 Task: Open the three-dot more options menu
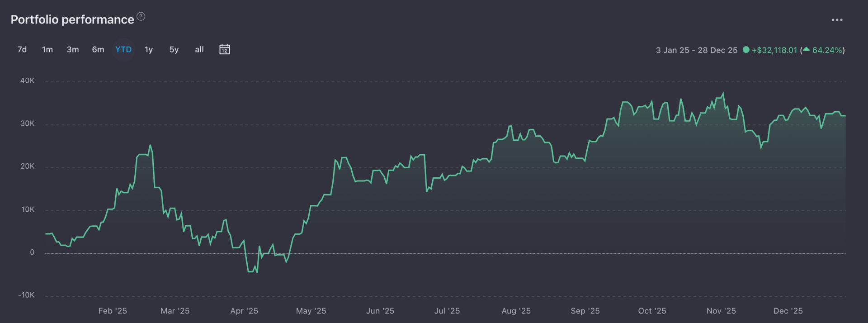pos(837,20)
